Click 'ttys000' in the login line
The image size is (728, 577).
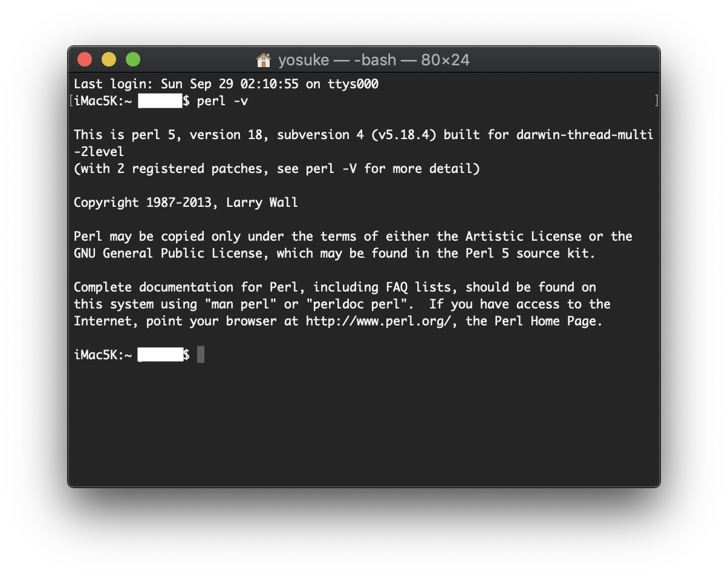pyautogui.click(x=353, y=84)
